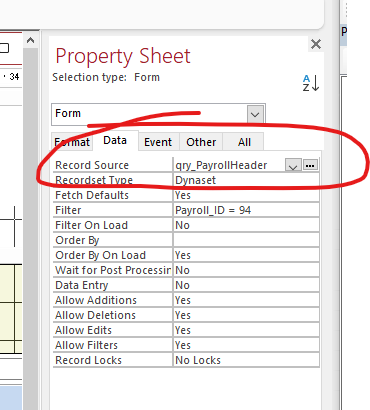
Task: Click the Order By On Load label
Action: [x=101, y=255]
